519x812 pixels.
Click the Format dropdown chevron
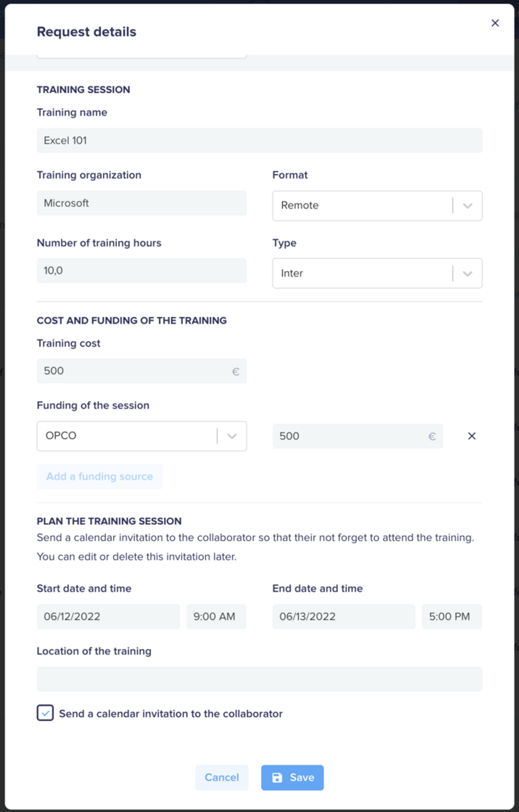(x=467, y=206)
